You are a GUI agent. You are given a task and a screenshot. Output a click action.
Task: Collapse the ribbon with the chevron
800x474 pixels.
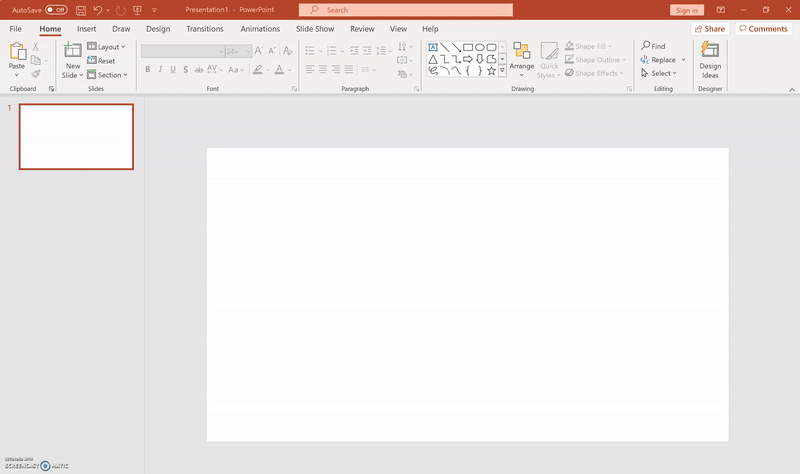[792, 89]
